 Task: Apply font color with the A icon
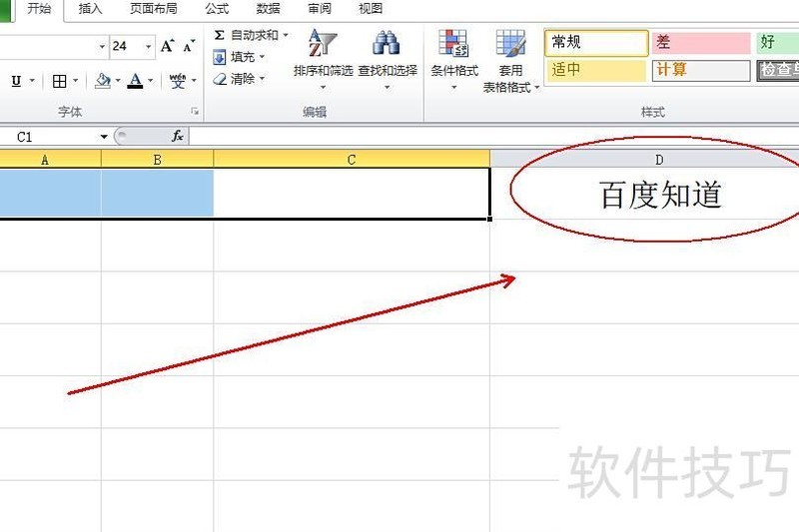point(135,81)
